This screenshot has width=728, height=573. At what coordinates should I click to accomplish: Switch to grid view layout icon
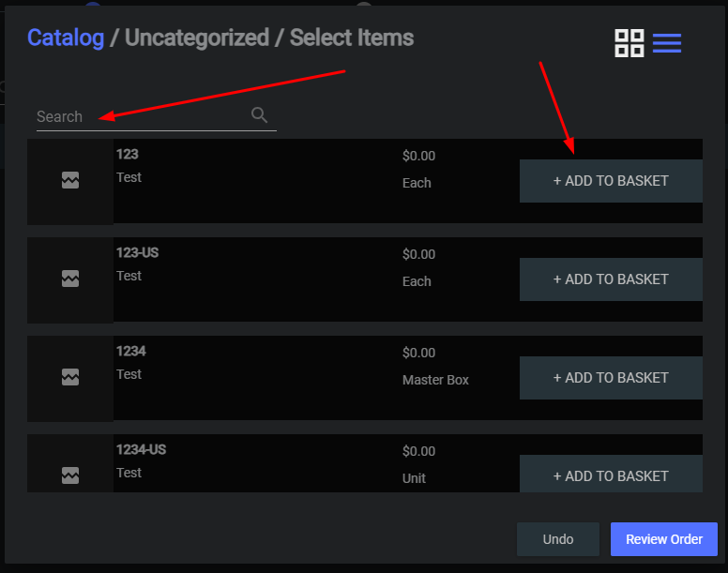pos(629,43)
